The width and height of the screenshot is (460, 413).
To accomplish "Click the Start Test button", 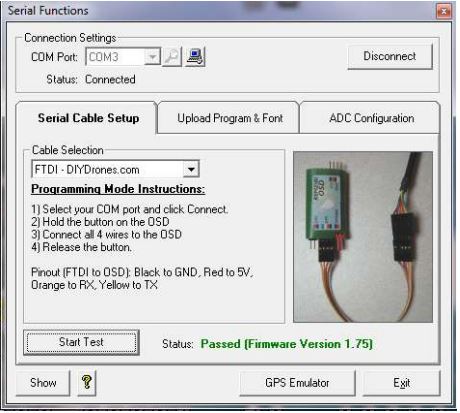I will 81,342.
